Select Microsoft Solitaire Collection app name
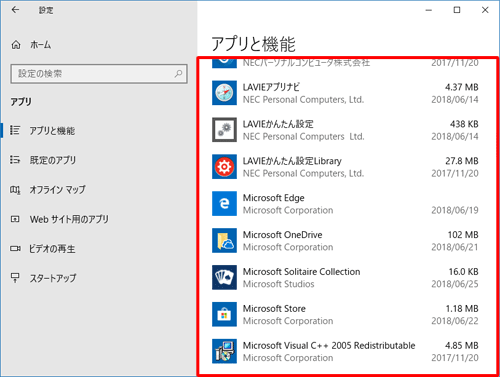This screenshot has width=500, height=377. coord(301,272)
